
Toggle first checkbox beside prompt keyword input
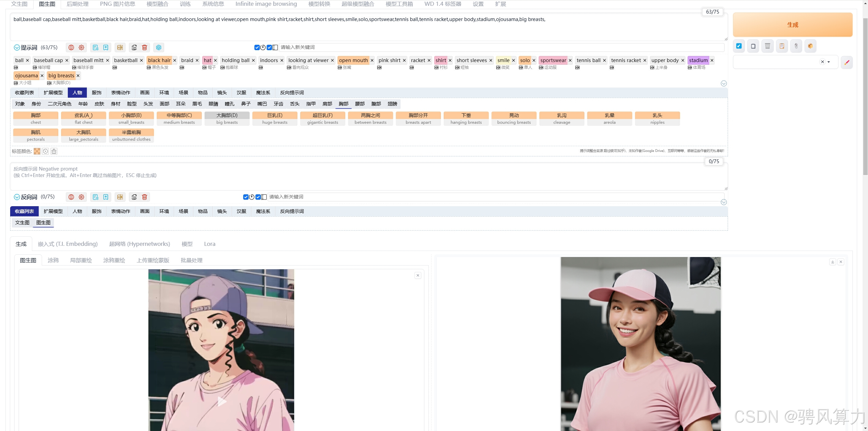click(257, 47)
